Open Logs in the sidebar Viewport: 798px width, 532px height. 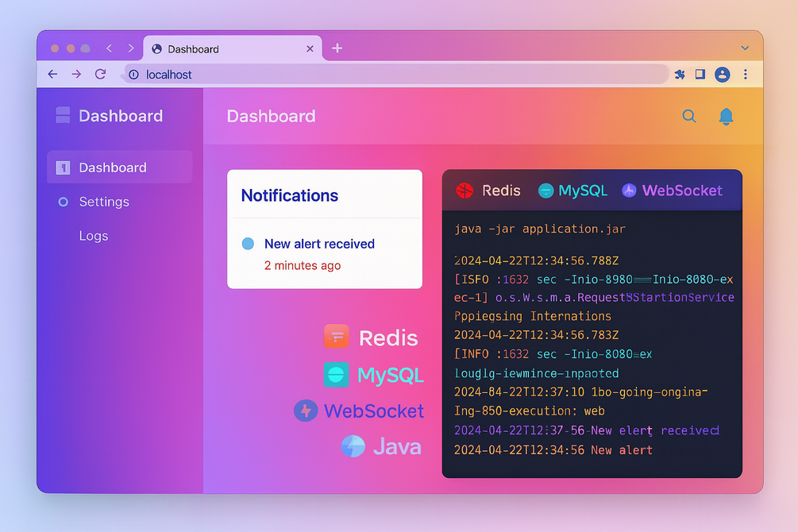(x=94, y=236)
